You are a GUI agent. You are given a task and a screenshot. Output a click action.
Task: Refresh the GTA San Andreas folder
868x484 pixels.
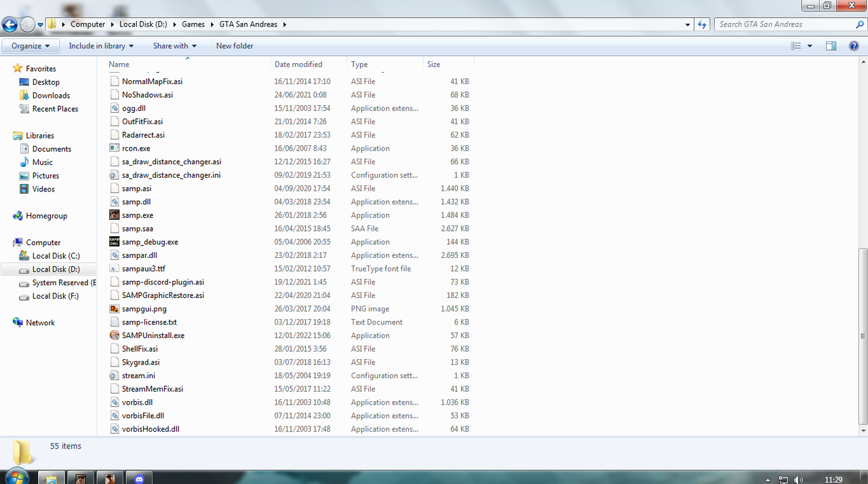tap(703, 24)
